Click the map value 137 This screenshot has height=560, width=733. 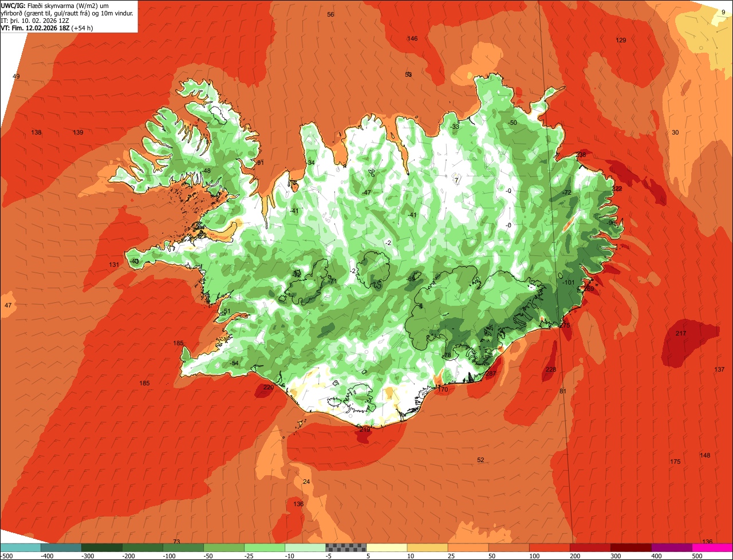(720, 370)
